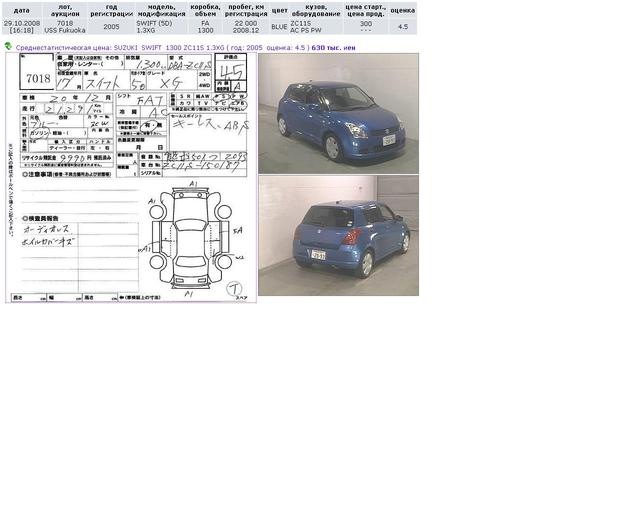This screenshot has height=512, width=640.
Task: Select the date cell 29.10.2008
Action: tap(22, 27)
